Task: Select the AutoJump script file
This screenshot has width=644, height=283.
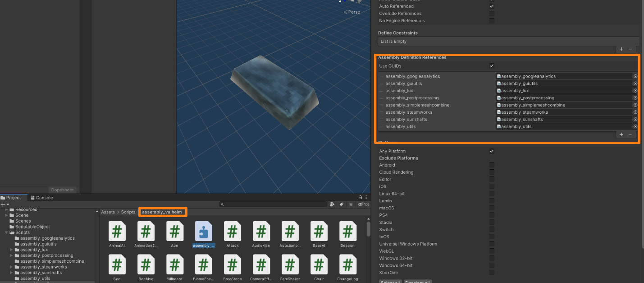Action: click(x=290, y=234)
